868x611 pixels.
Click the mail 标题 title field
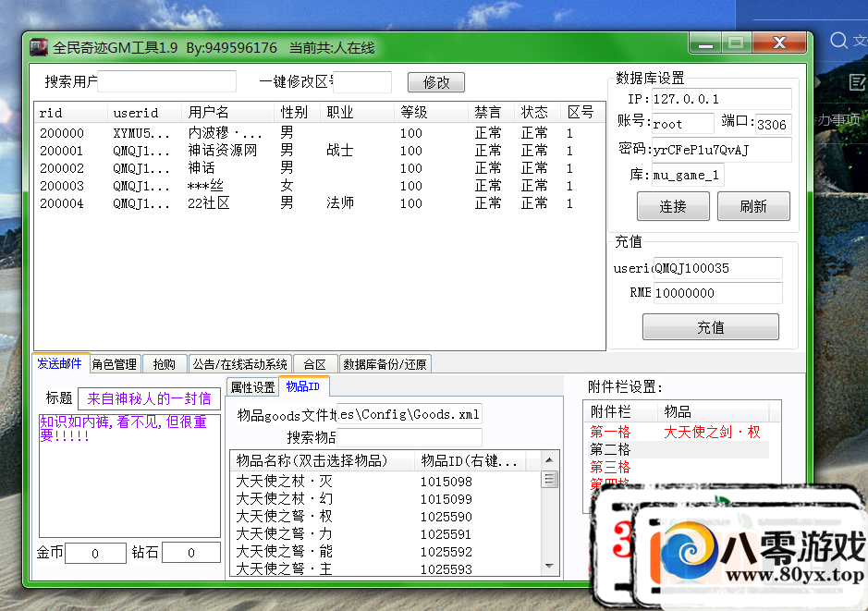149,398
